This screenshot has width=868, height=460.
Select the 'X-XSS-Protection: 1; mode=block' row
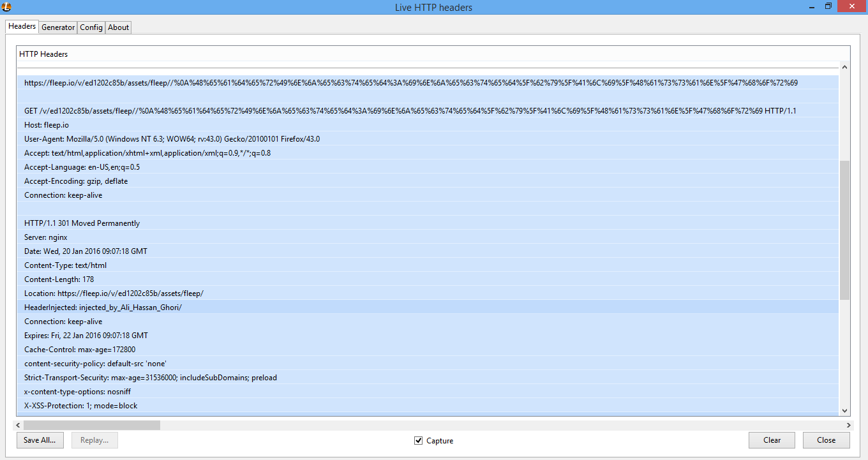tap(428, 405)
